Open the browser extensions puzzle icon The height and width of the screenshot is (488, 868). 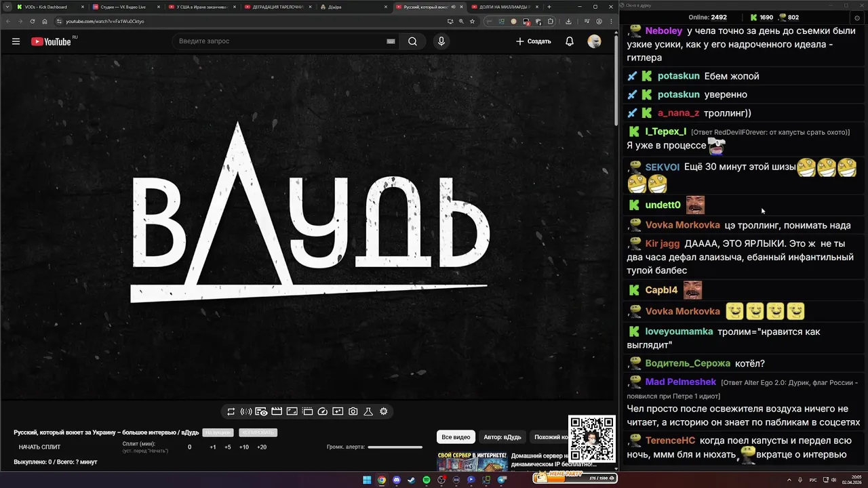551,21
